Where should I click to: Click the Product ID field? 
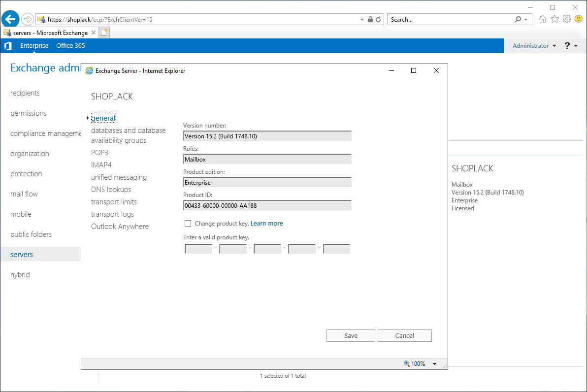(267, 205)
